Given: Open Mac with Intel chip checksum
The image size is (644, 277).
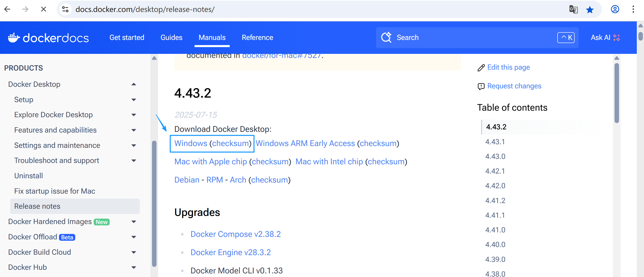Looking at the screenshot, I should [386, 162].
